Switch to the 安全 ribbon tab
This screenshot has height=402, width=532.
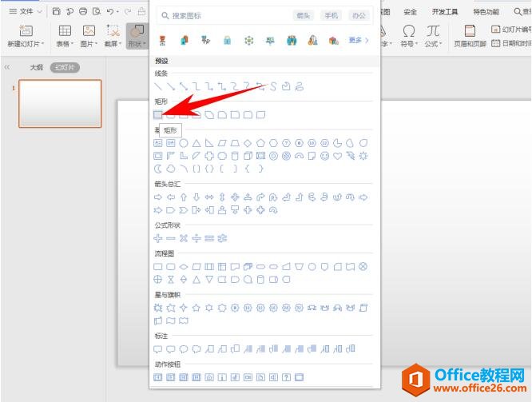point(411,12)
